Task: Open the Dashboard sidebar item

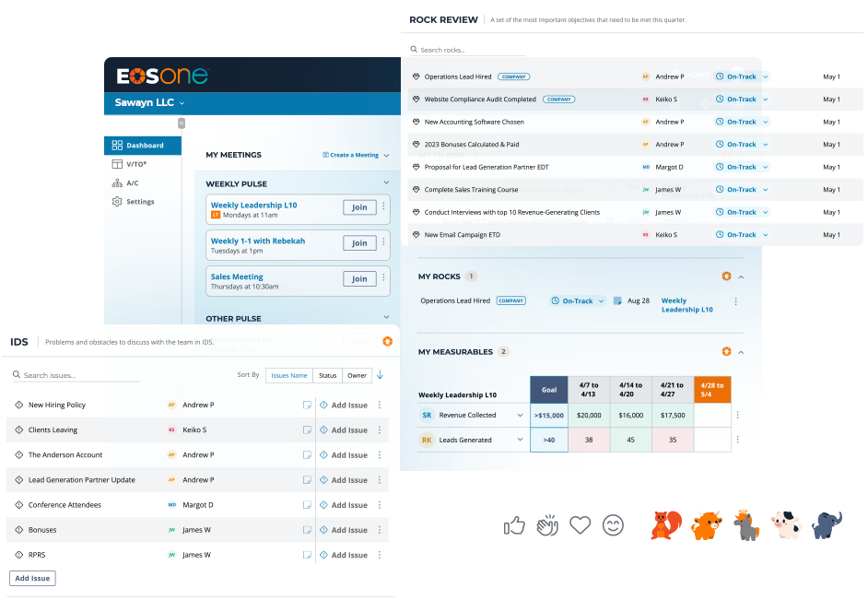Action: (x=143, y=146)
